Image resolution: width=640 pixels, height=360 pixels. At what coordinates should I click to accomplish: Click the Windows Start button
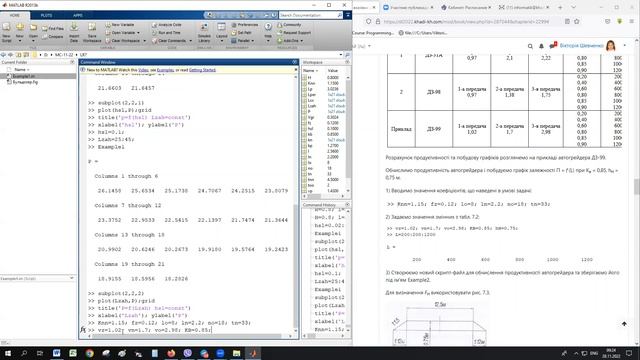7,353
